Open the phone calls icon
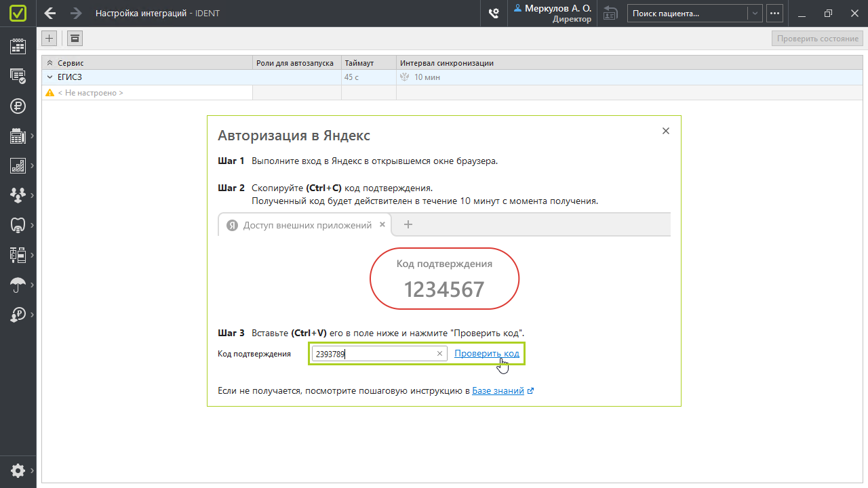Screen dimensions: 868x488 pyautogui.click(x=494, y=14)
